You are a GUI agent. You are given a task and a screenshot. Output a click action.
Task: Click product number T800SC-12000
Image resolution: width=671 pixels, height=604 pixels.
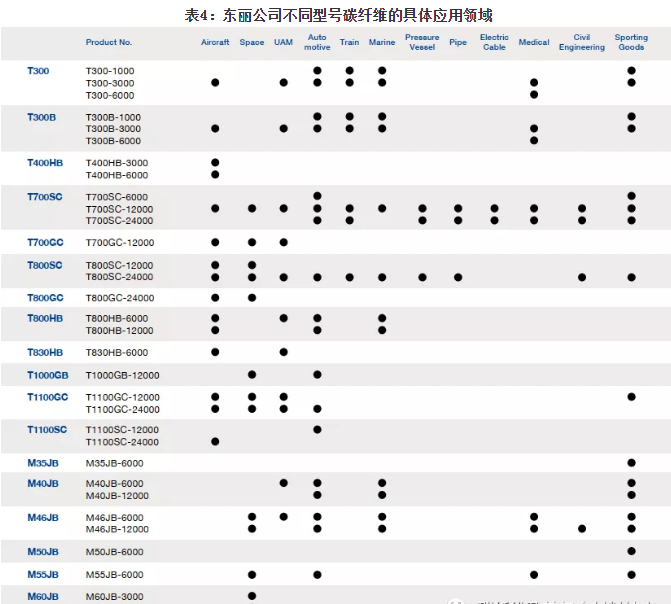[x=119, y=265]
